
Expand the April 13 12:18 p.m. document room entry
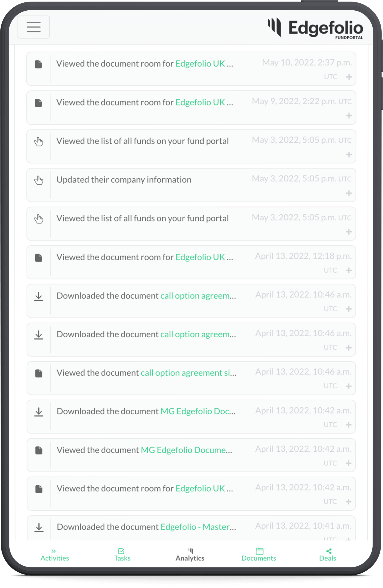[349, 270]
